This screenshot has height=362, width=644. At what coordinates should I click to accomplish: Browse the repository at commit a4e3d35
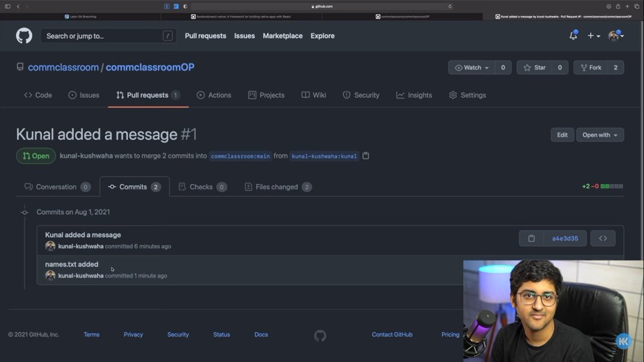tap(603, 238)
